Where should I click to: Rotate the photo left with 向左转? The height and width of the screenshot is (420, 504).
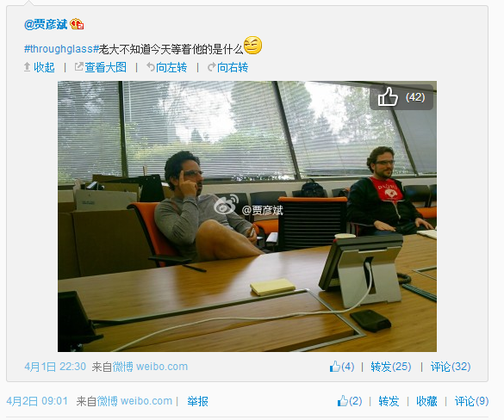pos(167,67)
